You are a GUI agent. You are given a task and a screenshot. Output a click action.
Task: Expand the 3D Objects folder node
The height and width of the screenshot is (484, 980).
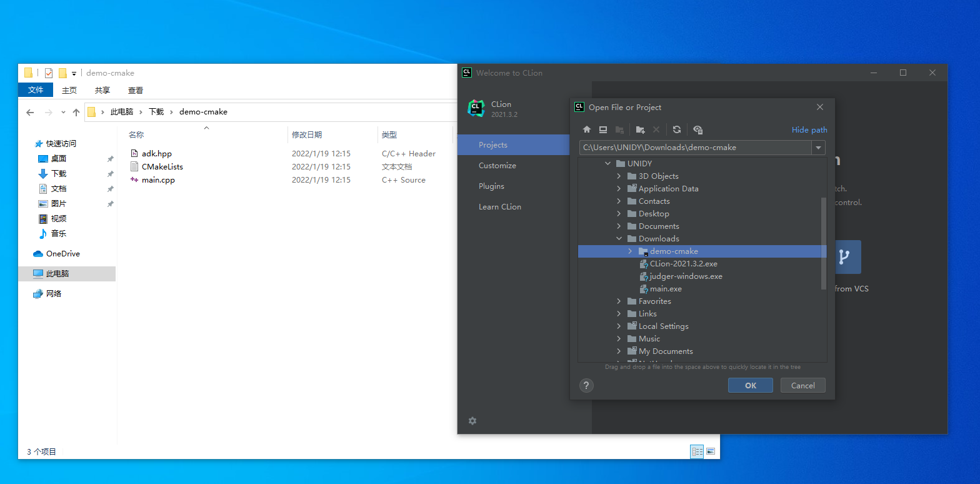coord(619,176)
